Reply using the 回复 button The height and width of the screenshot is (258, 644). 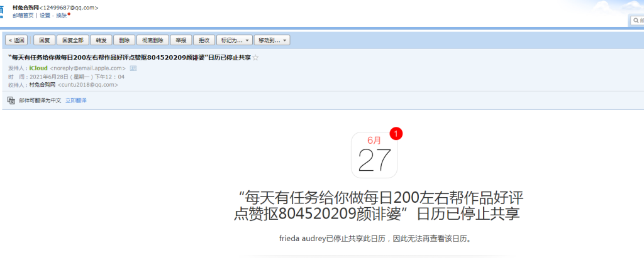(45, 40)
